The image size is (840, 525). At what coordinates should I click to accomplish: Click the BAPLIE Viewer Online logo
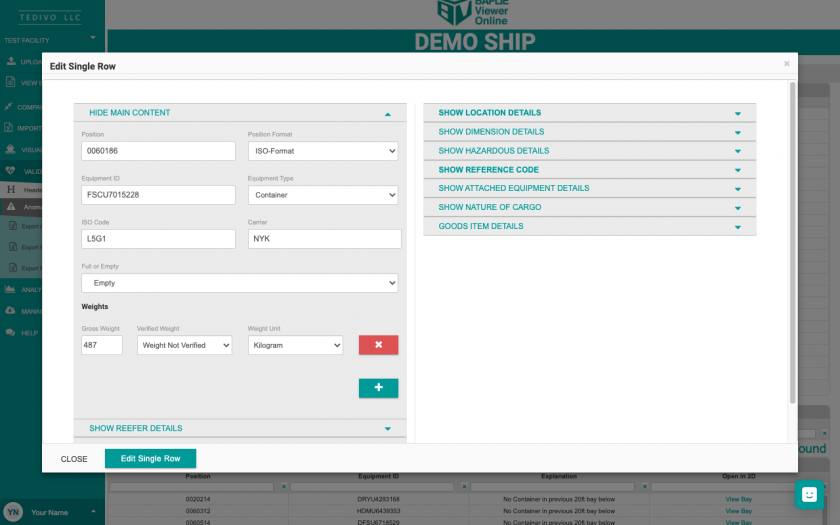472,13
